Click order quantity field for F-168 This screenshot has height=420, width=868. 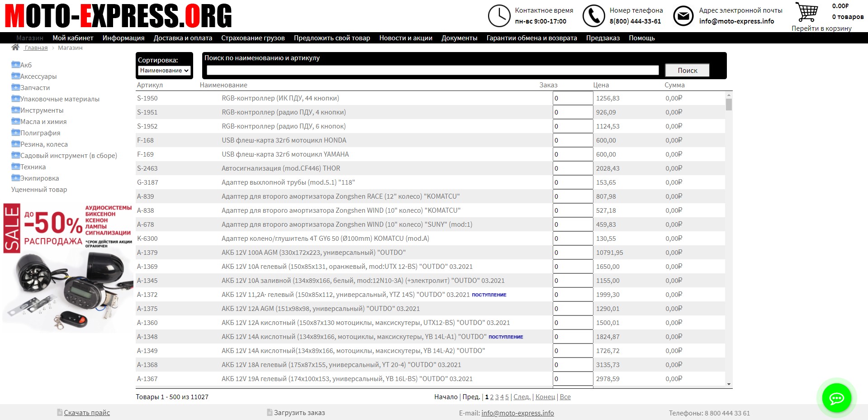click(x=573, y=140)
